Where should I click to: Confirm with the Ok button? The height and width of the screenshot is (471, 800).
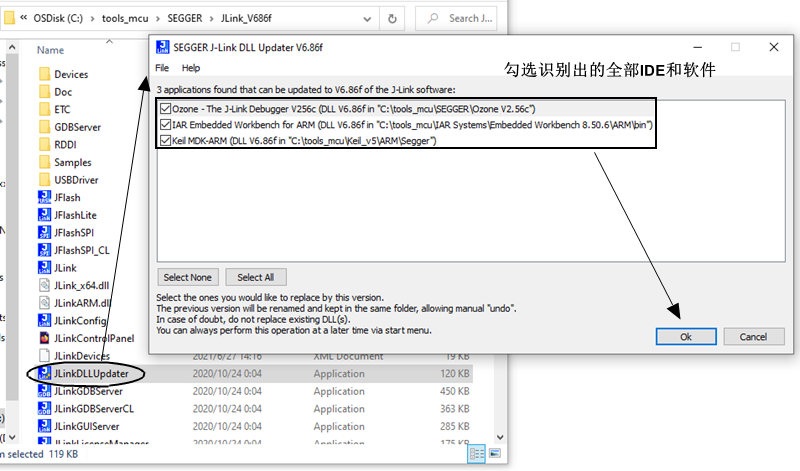tap(686, 337)
